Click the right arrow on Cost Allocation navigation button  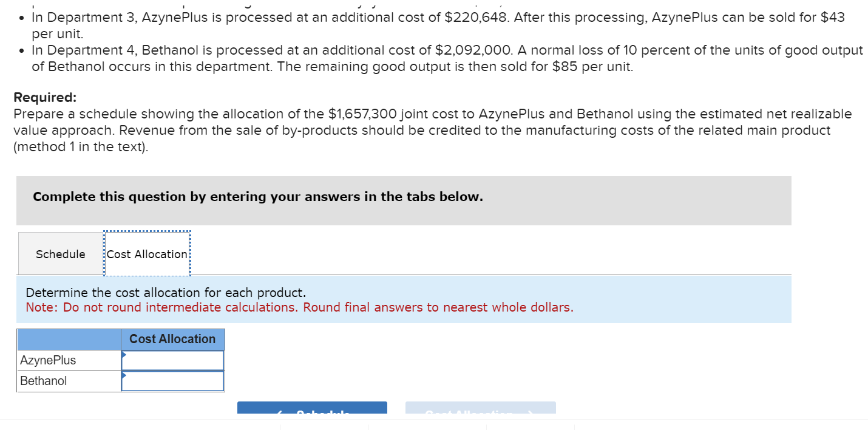(x=531, y=413)
